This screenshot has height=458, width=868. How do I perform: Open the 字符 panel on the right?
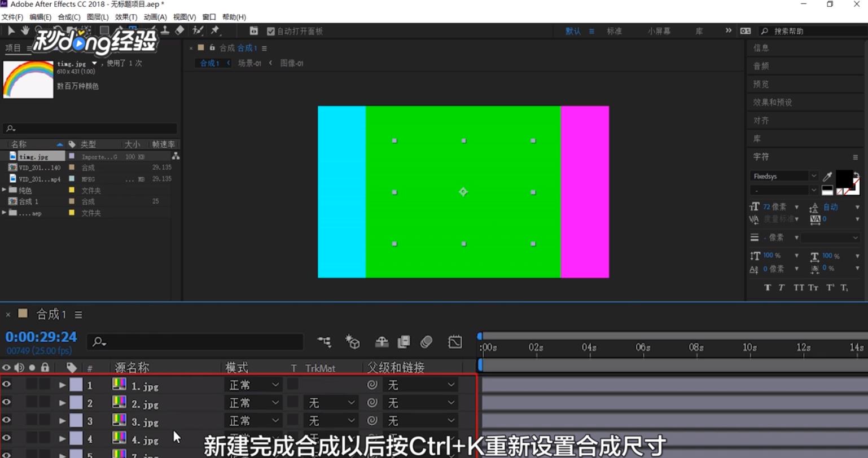click(762, 157)
